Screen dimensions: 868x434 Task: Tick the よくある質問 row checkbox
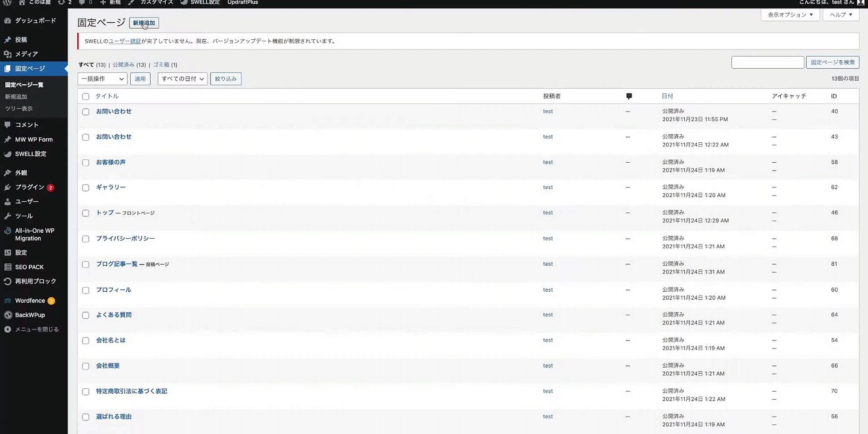pyautogui.click(x=86, y=316)
